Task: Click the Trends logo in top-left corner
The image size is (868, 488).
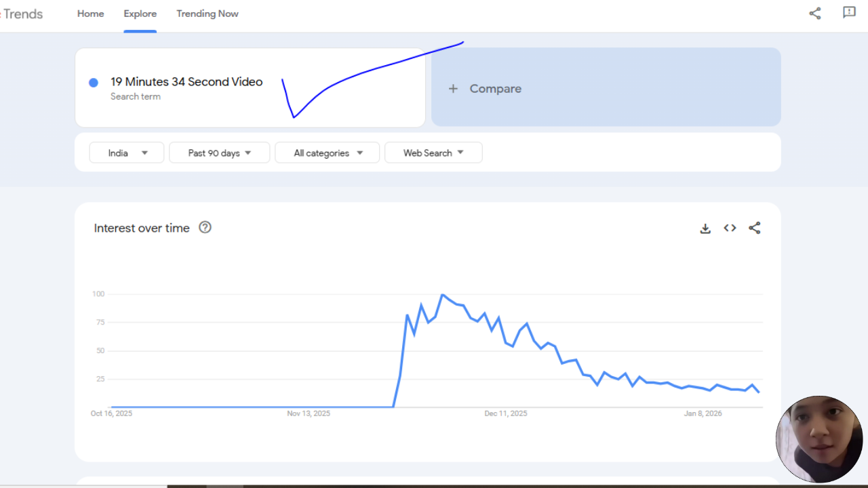Action: [x=22, y=14]
